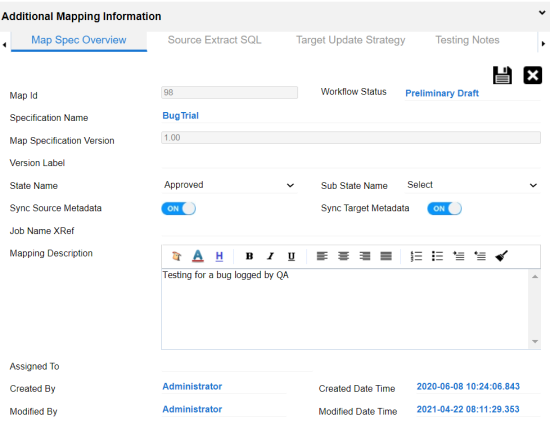Insert numbered list in description
550x428 pixels.
416,256
